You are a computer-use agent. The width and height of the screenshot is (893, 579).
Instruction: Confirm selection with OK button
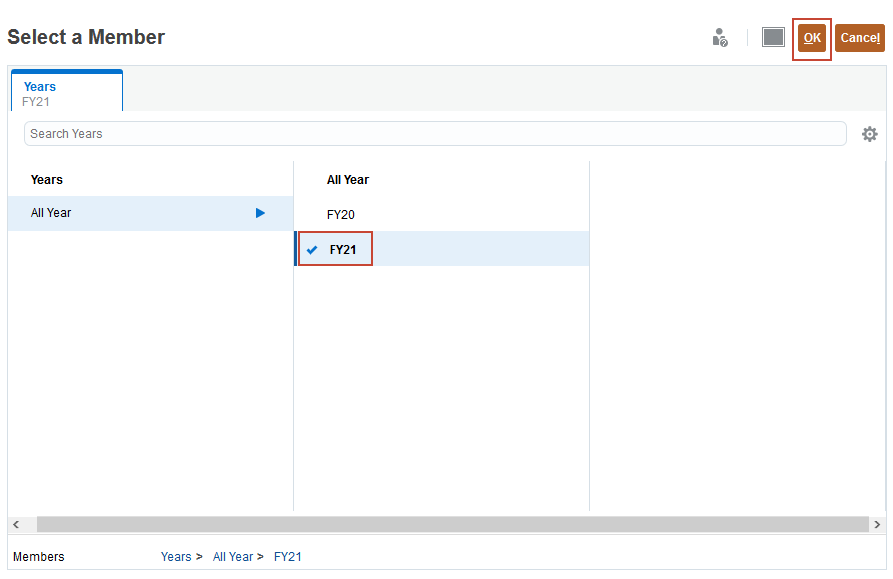tap(812, 38)
